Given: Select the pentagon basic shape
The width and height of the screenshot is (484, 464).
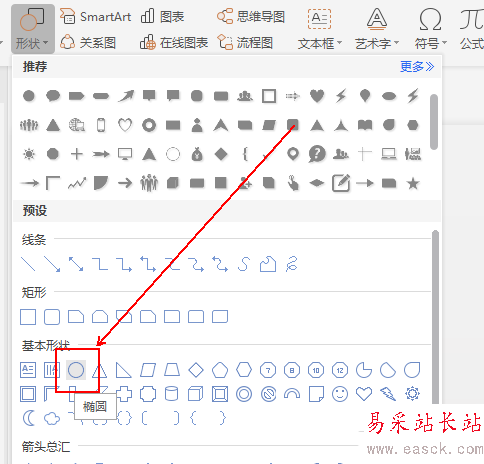Looking at the screenshot, I should (220, 370).
